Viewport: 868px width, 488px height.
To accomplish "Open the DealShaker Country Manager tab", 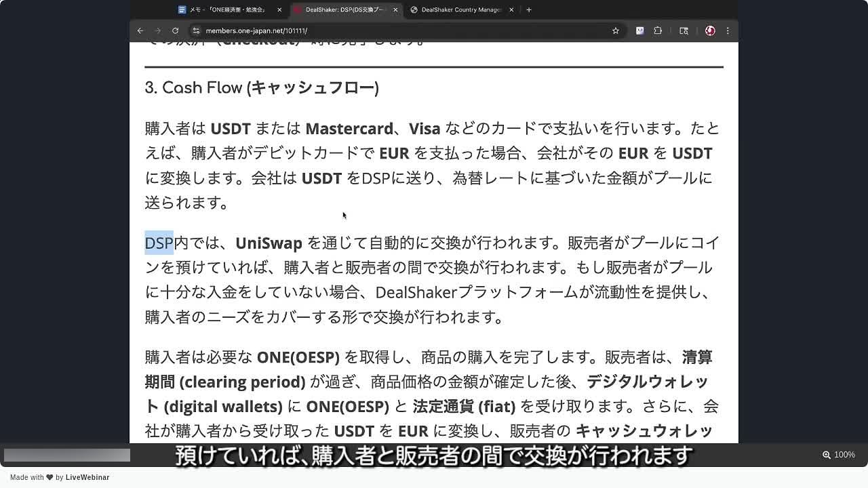I will 461,10.
